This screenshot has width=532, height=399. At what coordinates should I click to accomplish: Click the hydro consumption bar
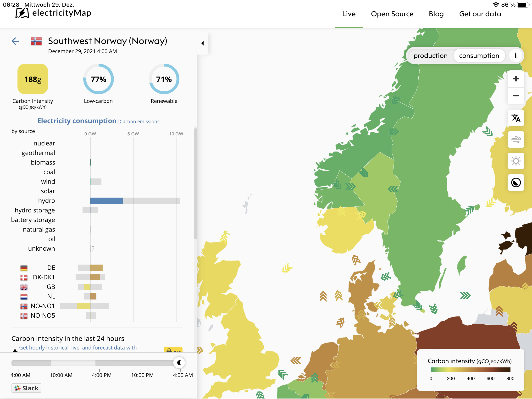(135, 201)
